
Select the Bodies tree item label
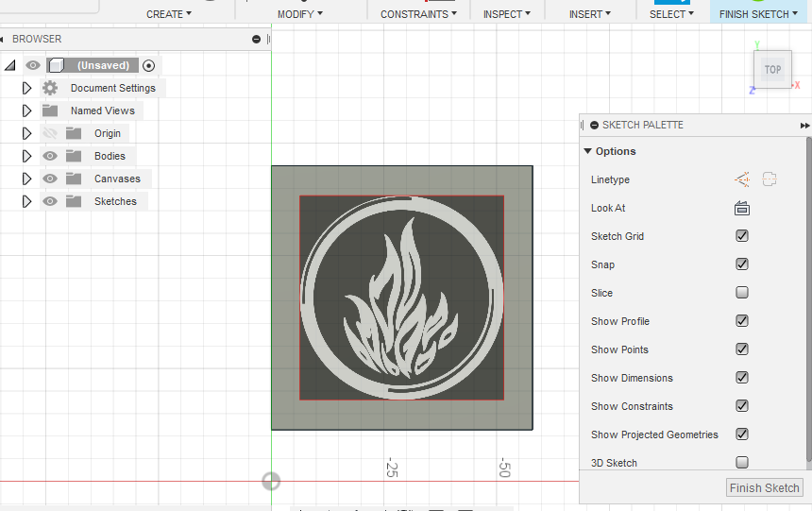(110, 156)
